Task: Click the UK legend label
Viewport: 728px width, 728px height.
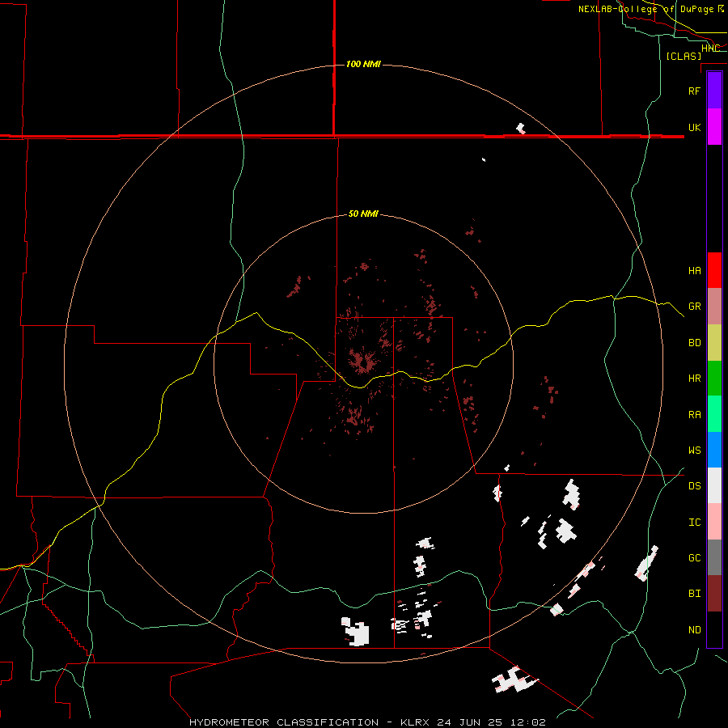Action: 694,127
